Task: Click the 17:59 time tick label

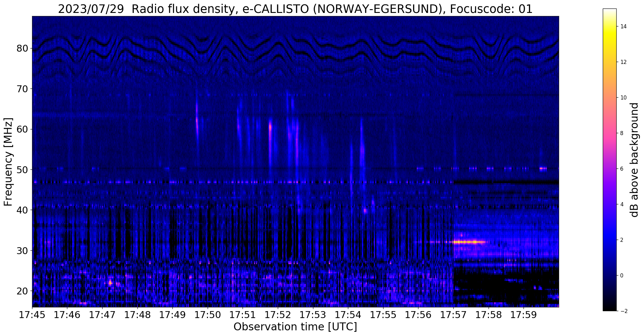Action: click(524, 315)
